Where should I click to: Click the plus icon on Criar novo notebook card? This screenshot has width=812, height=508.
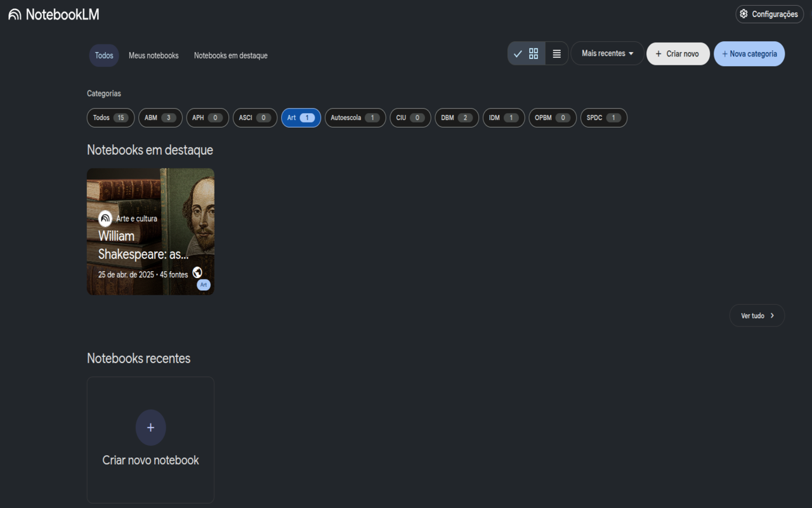[150, 427]
